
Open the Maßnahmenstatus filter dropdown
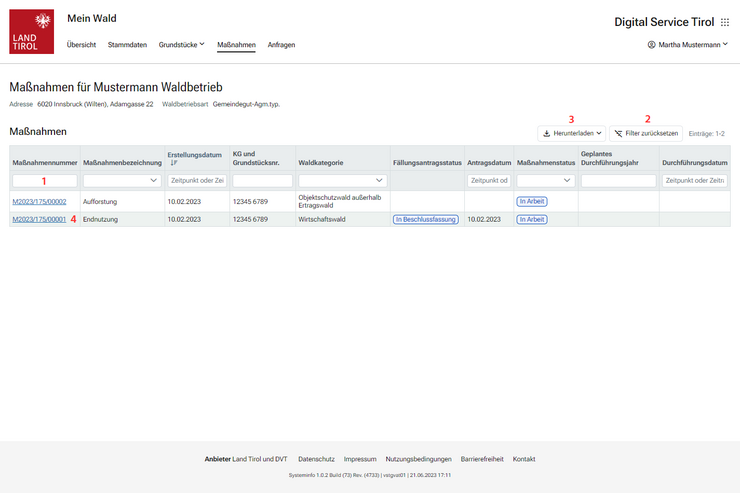point(546,181)
